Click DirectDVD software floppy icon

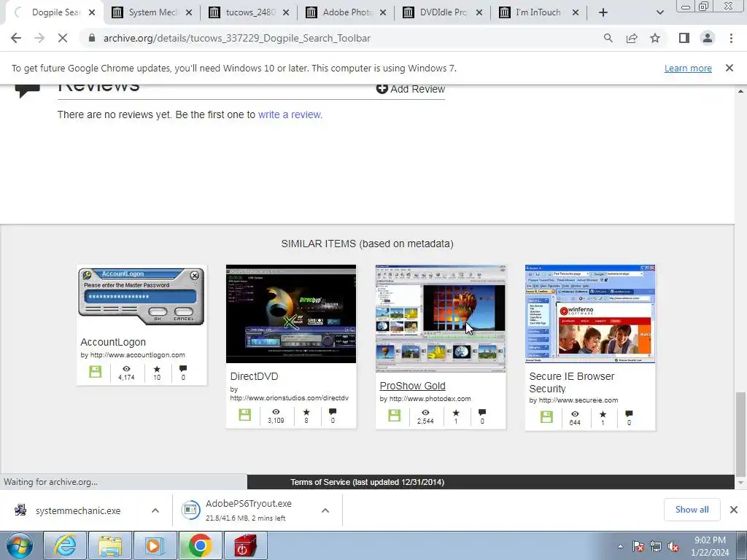point(245,414)
